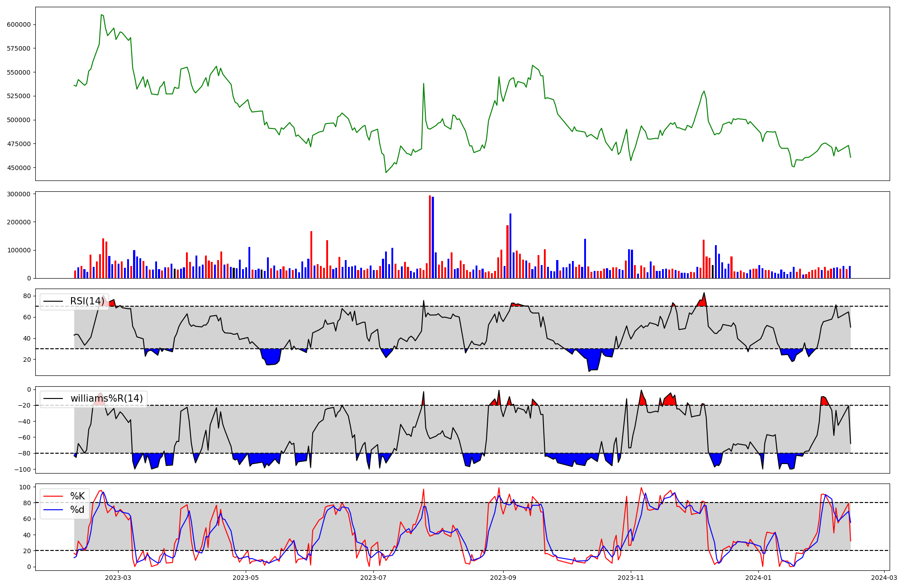Click the red %K legend line sample
The height and width of the screenshot is (588, 905).
[x=53, y=496]
